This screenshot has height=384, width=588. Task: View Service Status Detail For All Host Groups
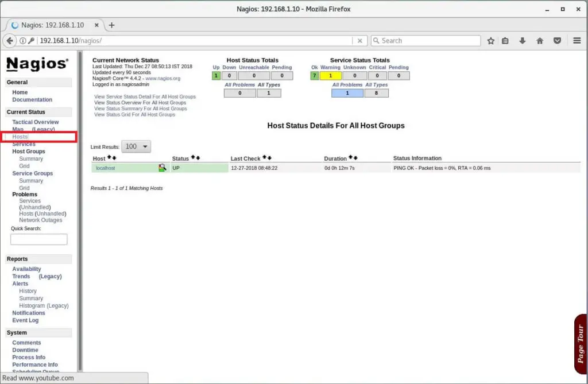coord(145,97)
